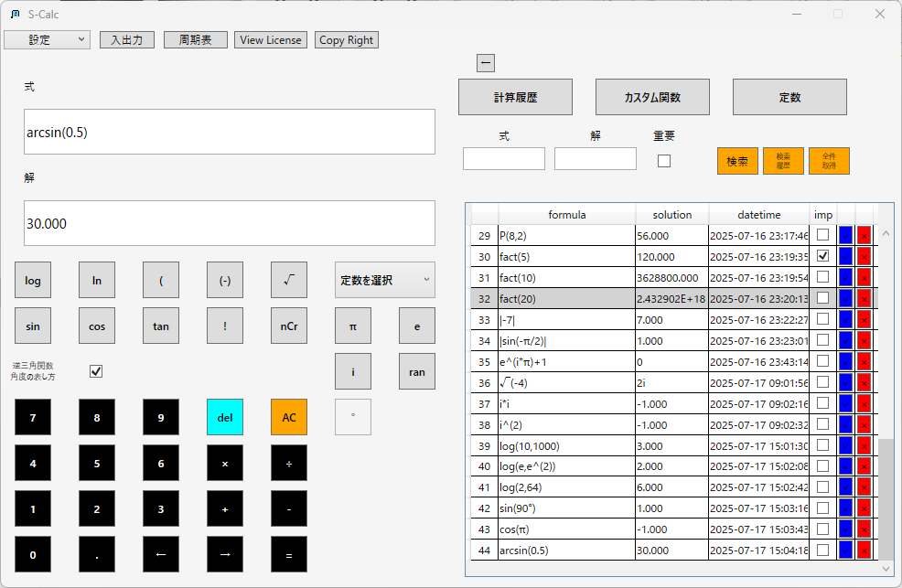Insert an opening parenthesis

pyautogui.click(x=161, y=280)
